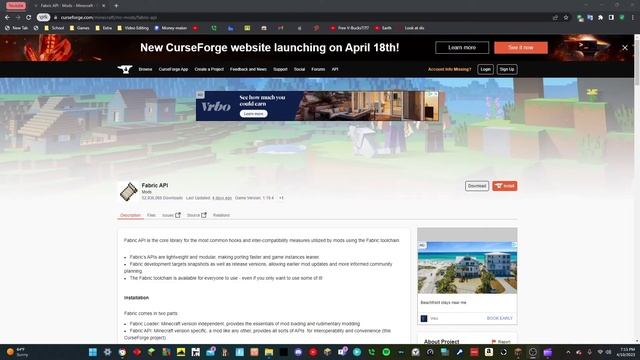Open File Explorer folder in taskbar
Viewport: 640px width, 360px height.
click(269, 352)
